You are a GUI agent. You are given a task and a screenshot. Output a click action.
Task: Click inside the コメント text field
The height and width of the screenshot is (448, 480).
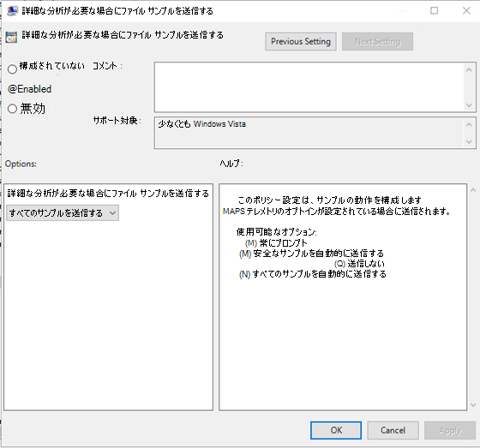(x=309, y=87)
